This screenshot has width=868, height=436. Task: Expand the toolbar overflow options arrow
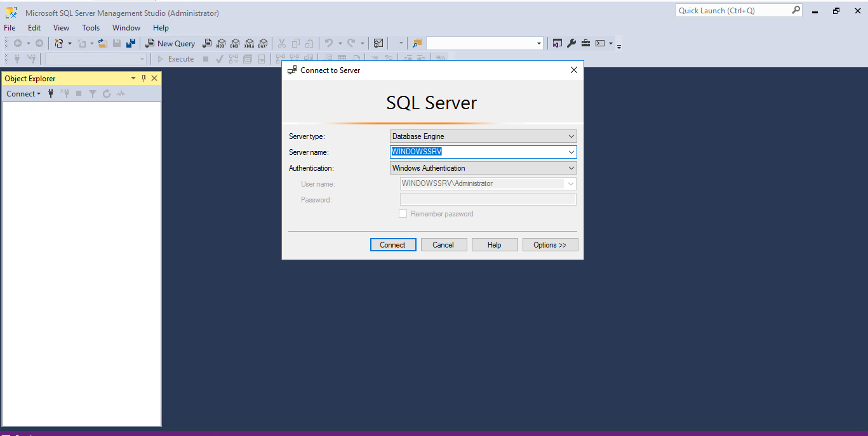pyautogui.click(x=619, y=45)
